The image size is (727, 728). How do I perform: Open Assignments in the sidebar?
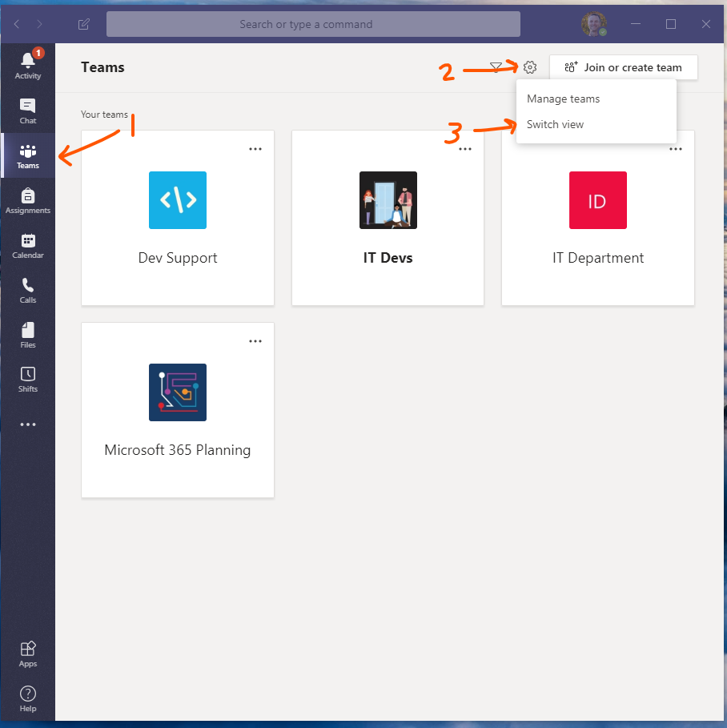tap(28, 200)
